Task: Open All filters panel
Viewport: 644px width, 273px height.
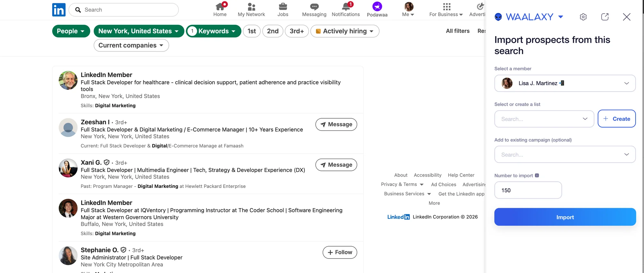Action: point(458,31)
